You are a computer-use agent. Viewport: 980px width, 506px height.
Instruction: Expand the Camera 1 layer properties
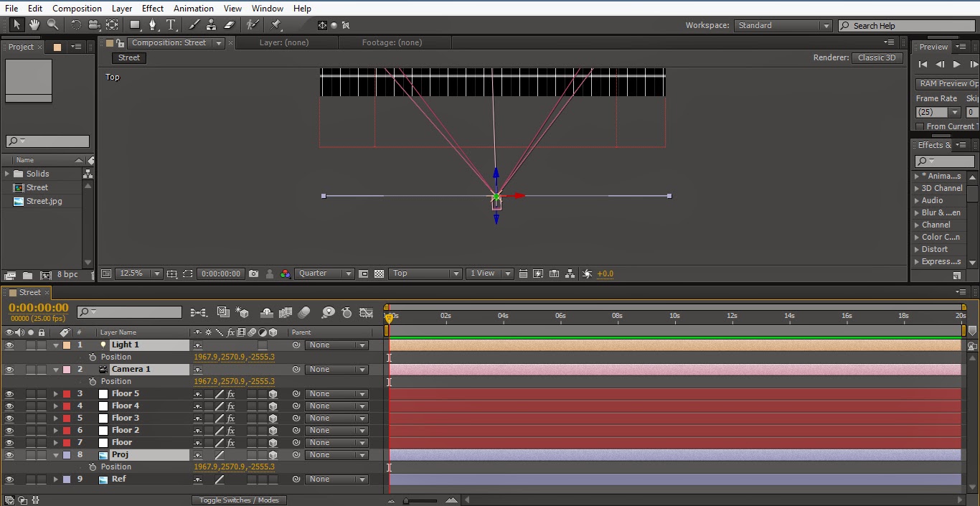(55, 369)
